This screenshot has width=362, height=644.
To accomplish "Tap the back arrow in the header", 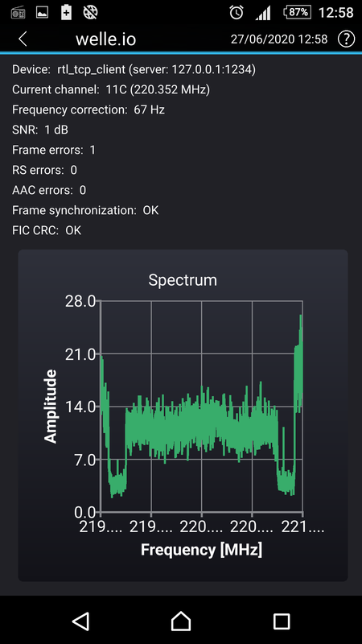I will 23,39.
